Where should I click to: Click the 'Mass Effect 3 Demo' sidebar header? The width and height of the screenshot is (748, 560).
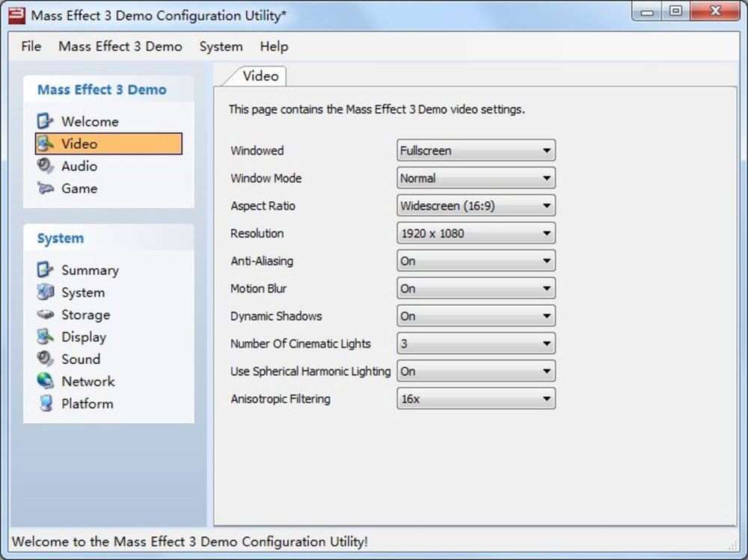102,90
